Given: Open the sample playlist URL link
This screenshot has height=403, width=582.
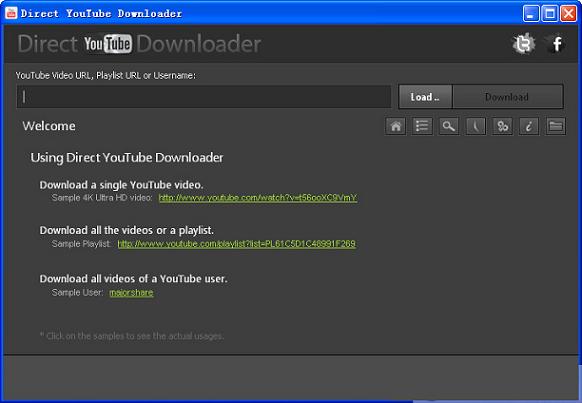Looking at the screenshot, I should pyautogui.click(x=236, y=244).
